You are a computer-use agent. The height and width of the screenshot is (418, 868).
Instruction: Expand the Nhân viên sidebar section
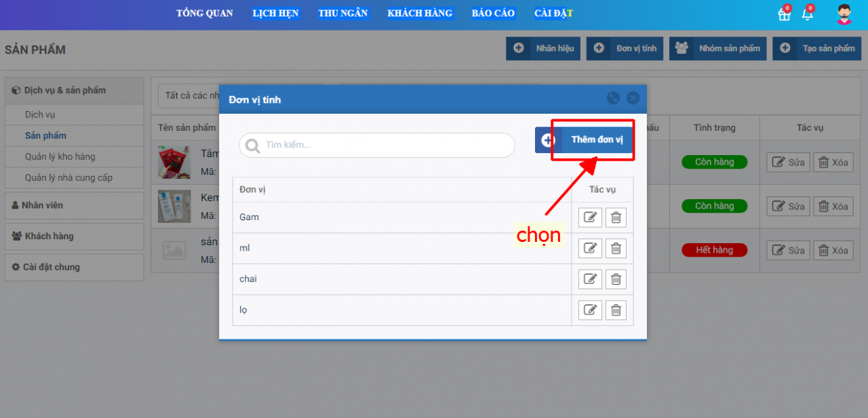74,205
